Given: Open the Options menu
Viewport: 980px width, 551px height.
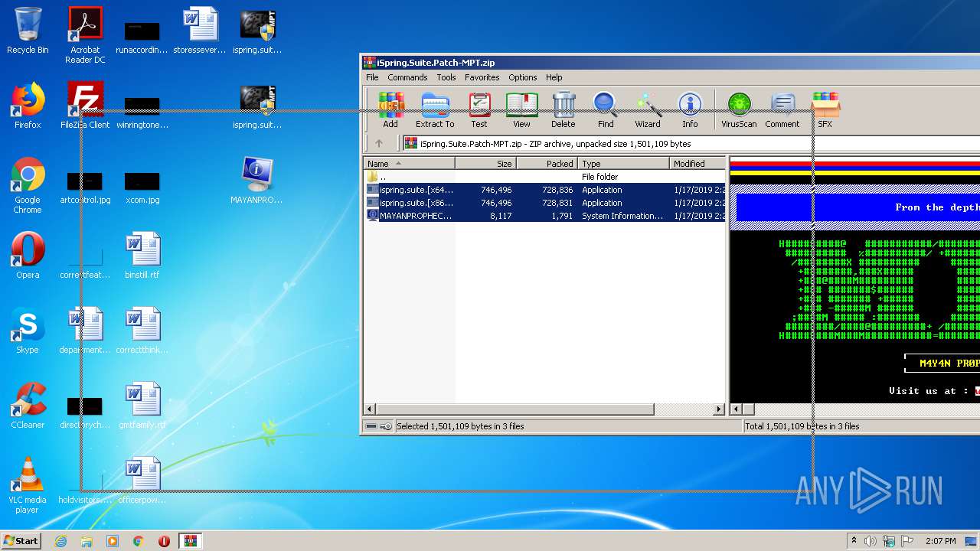Looking at the screenshot, I should [x=523, y=77].
